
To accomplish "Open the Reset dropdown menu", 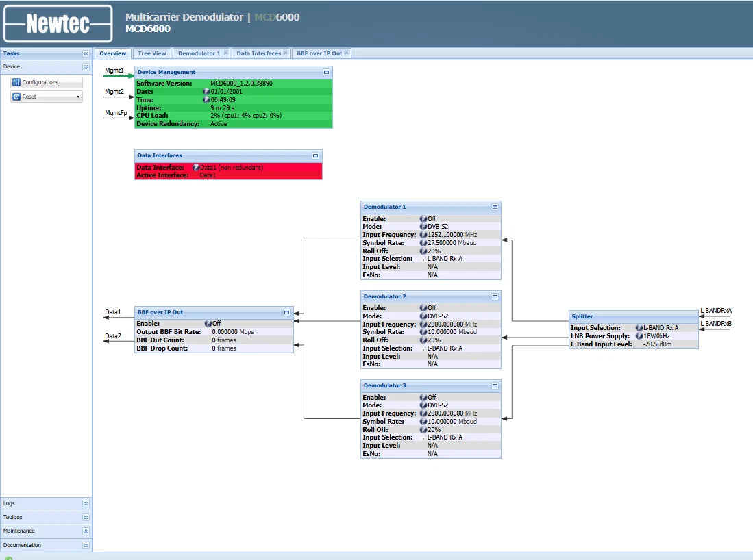I will [x=47, y=97].
